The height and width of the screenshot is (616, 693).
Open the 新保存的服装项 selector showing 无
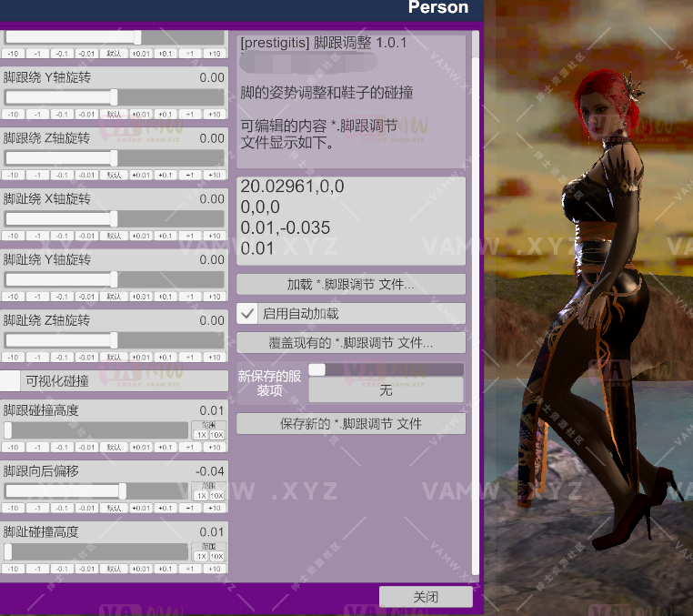pyautogui.click(x=386, y=390)
